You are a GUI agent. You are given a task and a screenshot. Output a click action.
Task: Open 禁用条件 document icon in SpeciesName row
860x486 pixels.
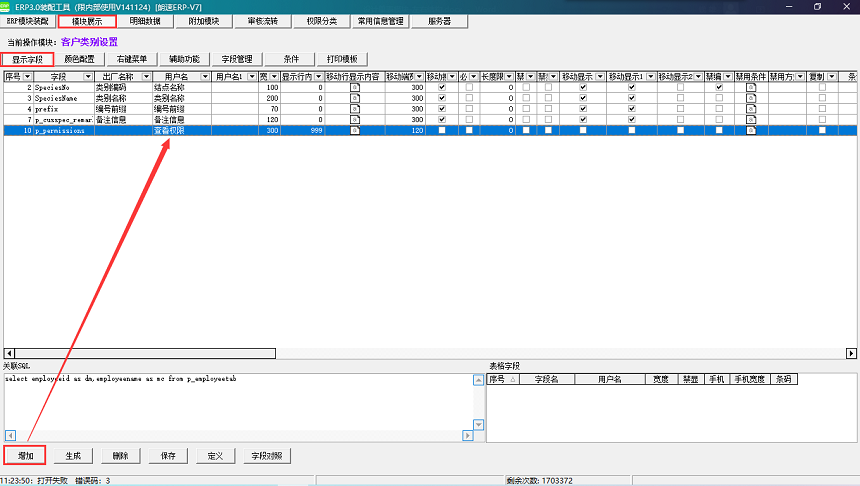[x=751, y=99]
